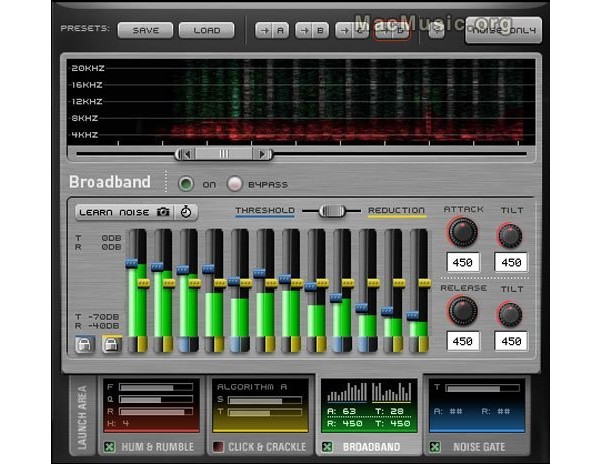Toggle the blue threshold lock icon
The width and height of the screenshot is (600, 464).
point(85,344)
